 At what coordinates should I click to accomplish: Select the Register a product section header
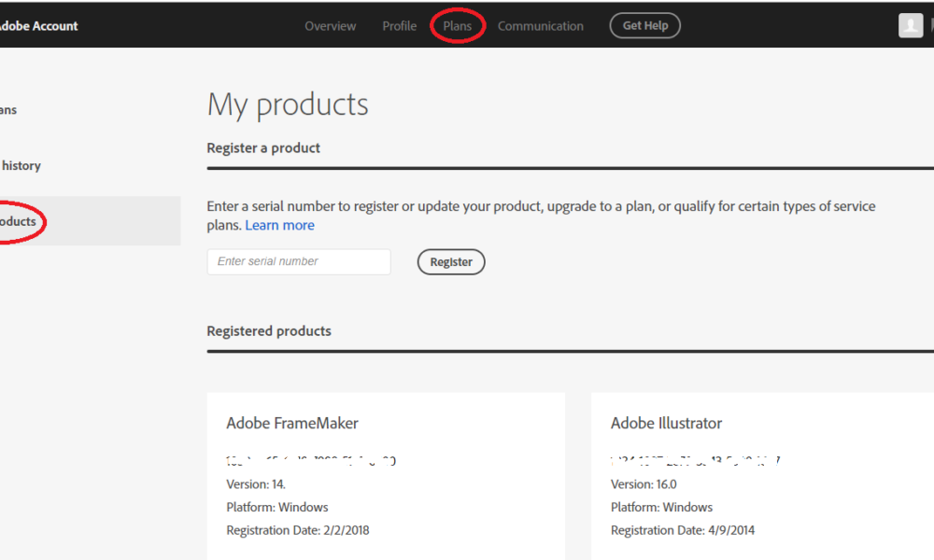262,147
